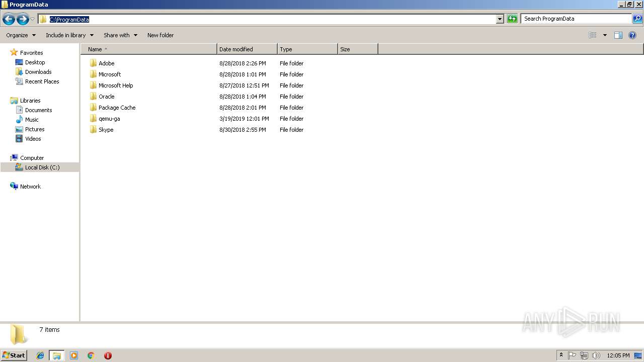Click Network in navigation pane
Image resolution: width=644 pixels, height=362 pixels.
[30, 187]
